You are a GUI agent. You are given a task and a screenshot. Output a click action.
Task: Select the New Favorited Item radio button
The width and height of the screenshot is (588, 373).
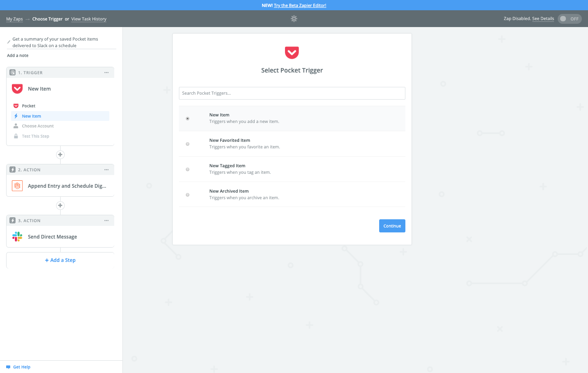tap(188, 144)
